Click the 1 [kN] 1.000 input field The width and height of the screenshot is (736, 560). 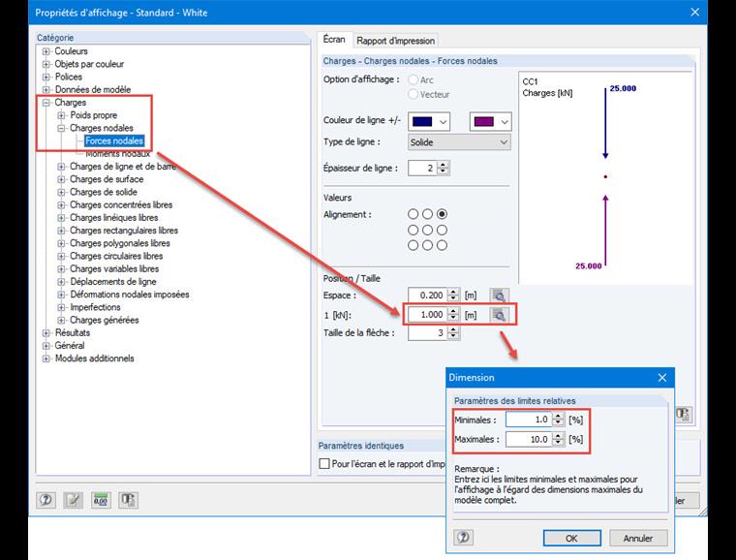(x=428, y=315)
